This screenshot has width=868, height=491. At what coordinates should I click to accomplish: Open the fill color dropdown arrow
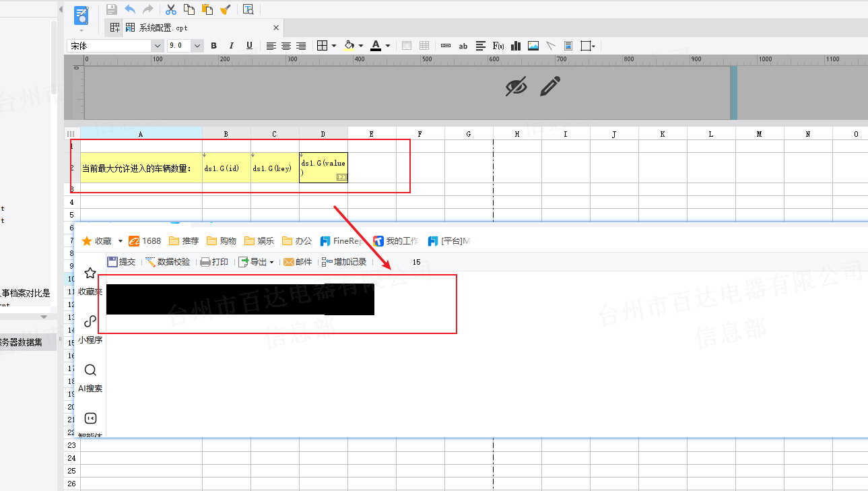(361, 46)
